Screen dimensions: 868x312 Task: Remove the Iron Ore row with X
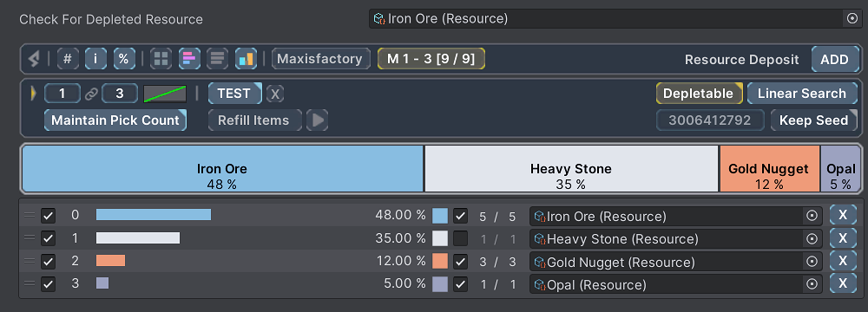843,215
